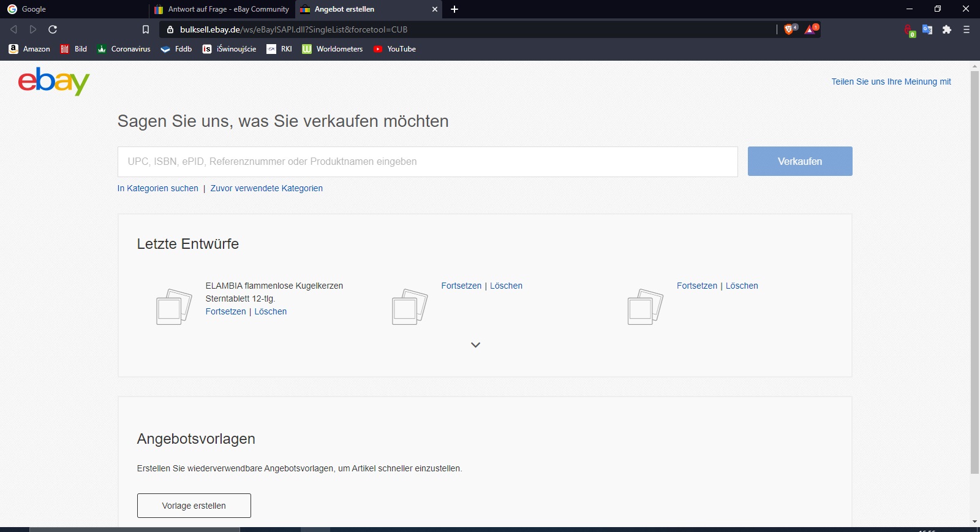
Task: Open the In Kategorien suchen link
Action: [158, 188]
